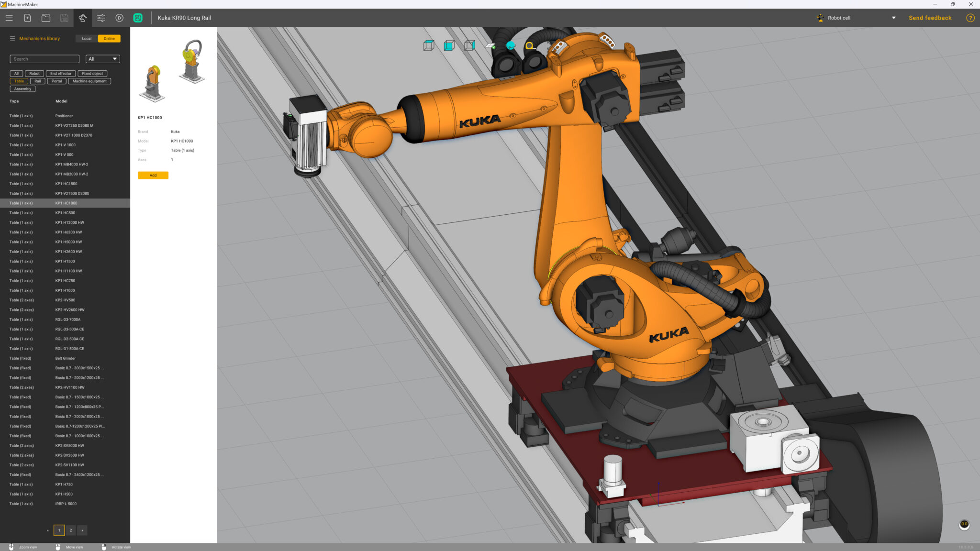This screenshot has width=980, height=551.
Task: Toggle the floor grid visibility icon
Action: click(490, 46)
